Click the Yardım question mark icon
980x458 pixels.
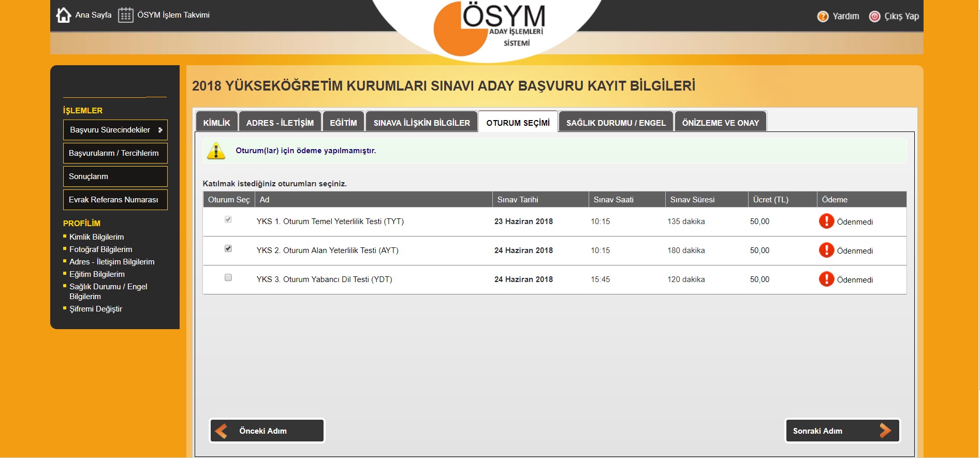tap(823, 17)
